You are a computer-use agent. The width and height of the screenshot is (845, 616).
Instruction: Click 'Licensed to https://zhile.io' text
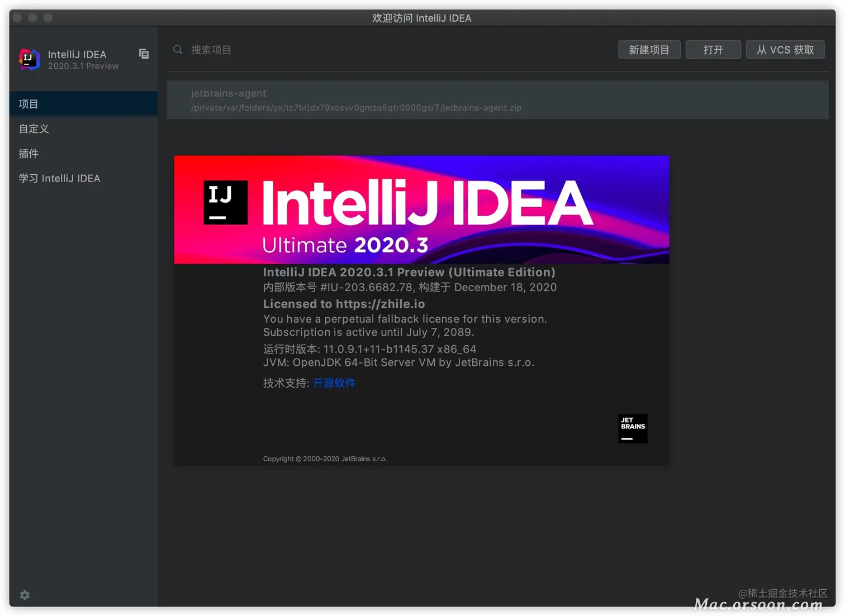(x=344, y=304)
